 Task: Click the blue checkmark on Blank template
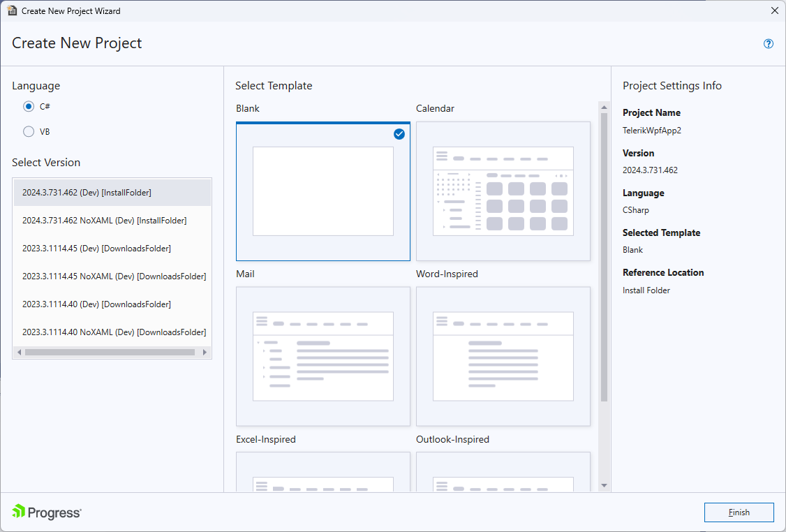399,134
